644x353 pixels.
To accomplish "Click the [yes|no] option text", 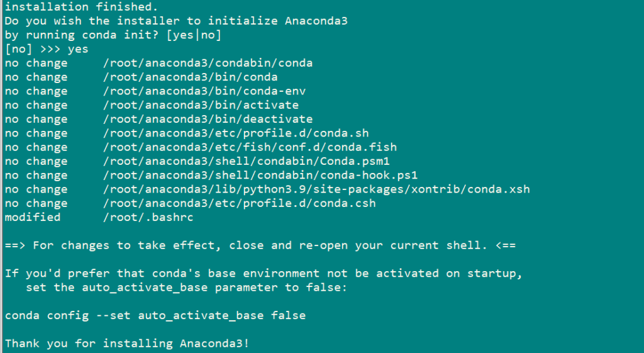I will pyautogui.click(x=194, y=35).
